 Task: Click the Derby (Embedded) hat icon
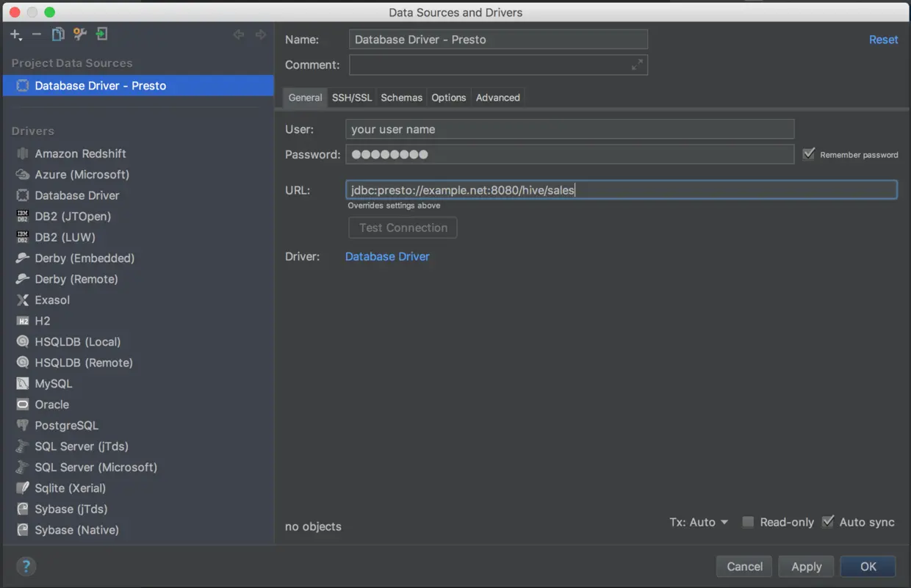point(23,258)
